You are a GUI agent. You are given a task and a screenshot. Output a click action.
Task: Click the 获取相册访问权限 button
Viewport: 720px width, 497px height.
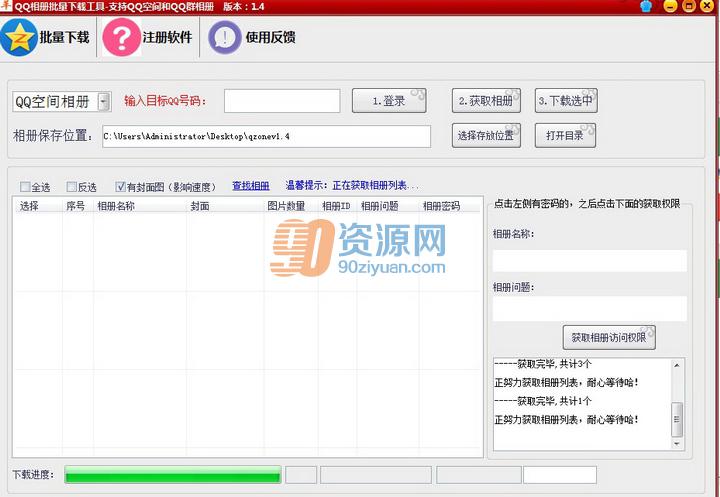(609, 338)
